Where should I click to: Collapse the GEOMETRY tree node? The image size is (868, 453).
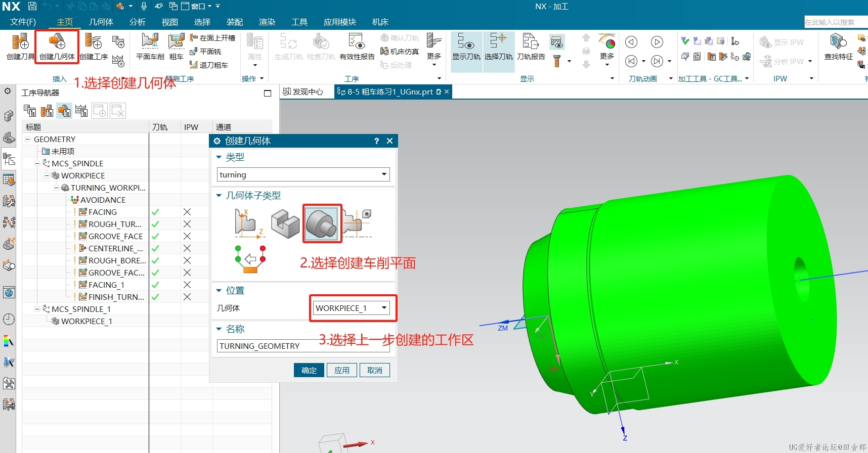(x=28, y=139)
